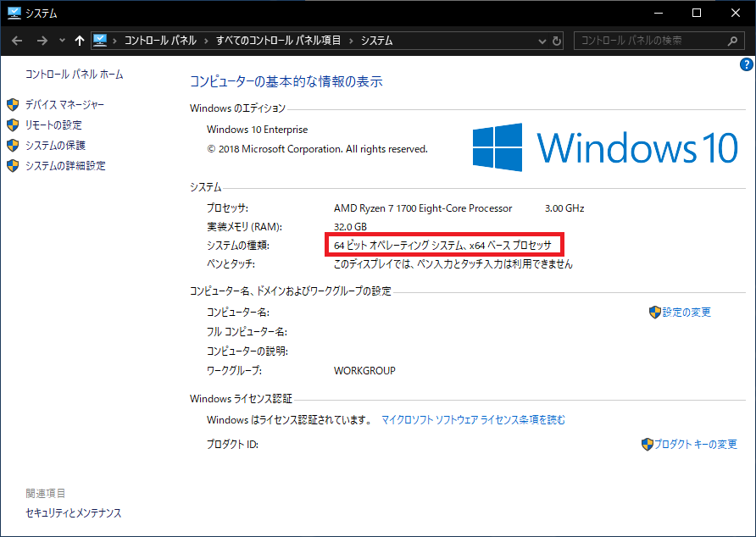Click AMD Ryzen 7 1700 processor text

click(423, 208)
